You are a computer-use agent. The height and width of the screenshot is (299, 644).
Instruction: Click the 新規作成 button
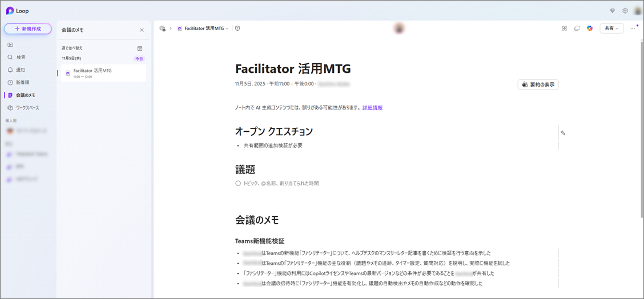coord(28,29)
